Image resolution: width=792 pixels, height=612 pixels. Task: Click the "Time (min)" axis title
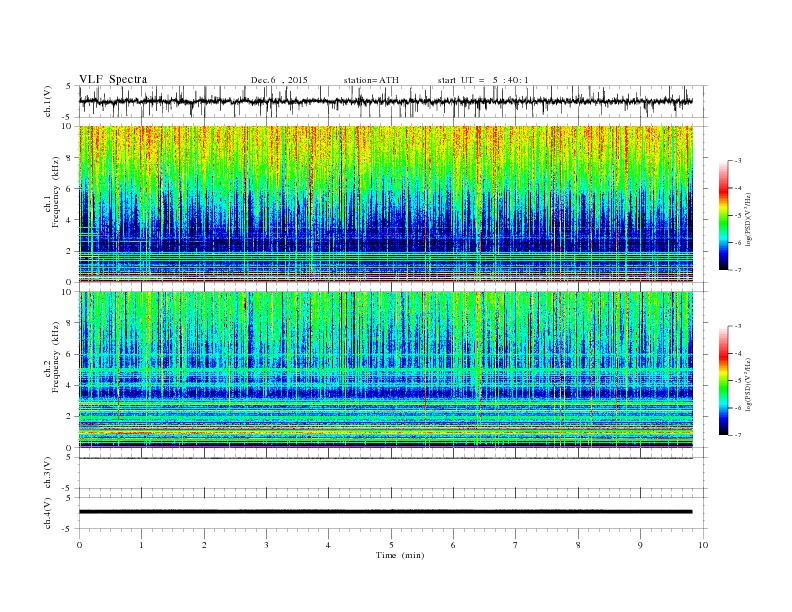tap(400, 555)
